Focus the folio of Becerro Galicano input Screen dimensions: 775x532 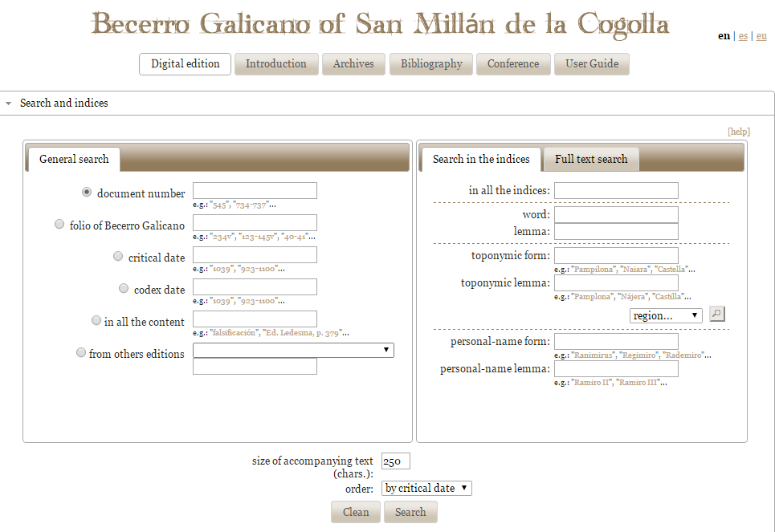255,223
